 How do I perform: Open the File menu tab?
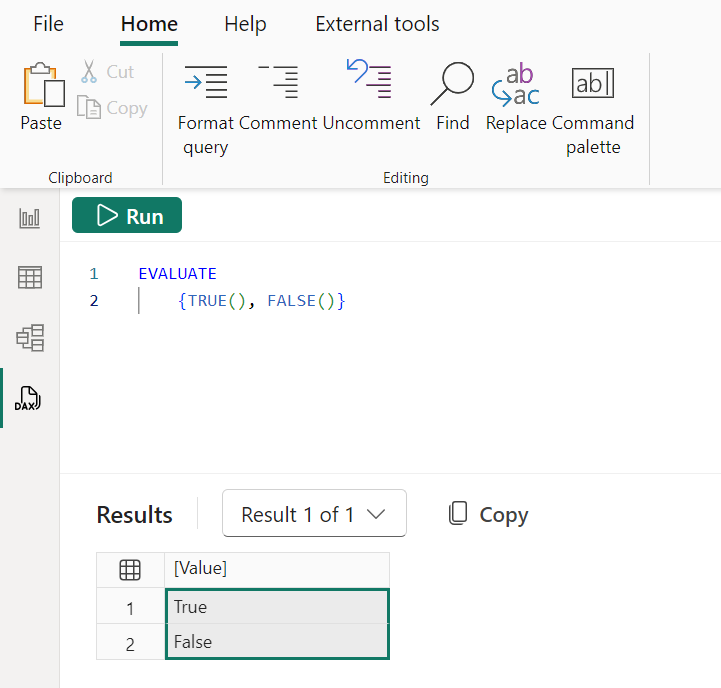coord(48,24)
